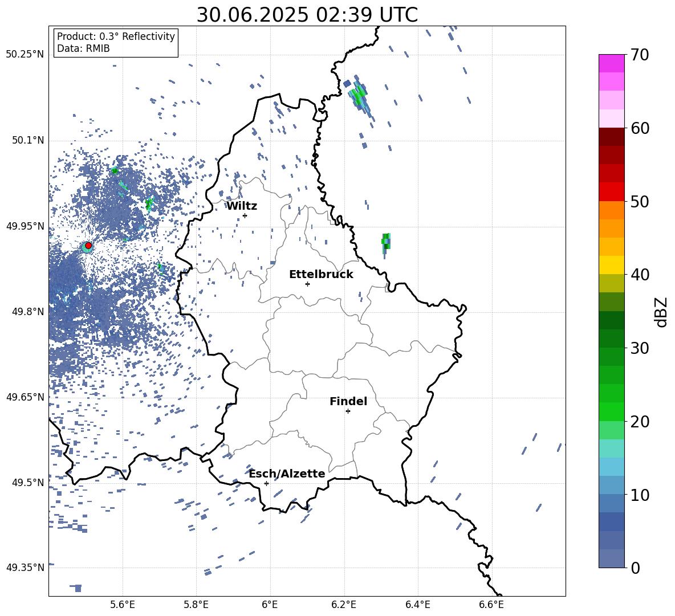
Task: Click the 49.8°N latitude label
Action: coord(28,312)
